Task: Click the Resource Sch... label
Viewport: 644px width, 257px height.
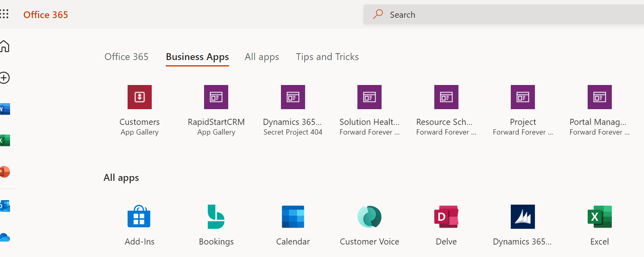Action: [x=444, y=122]
